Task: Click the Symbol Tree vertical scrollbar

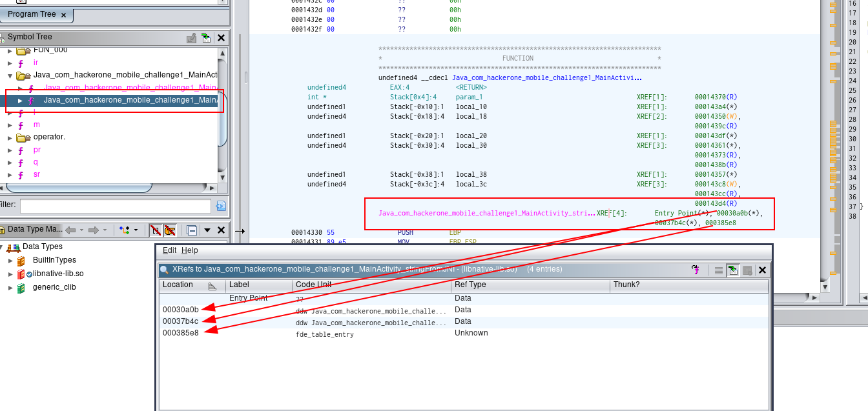Action: tap(222, 114)
